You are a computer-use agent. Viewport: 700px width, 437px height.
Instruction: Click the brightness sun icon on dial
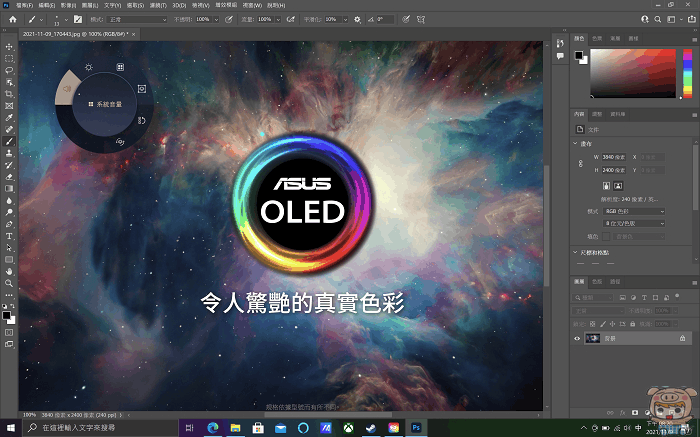tap(88, 68)
